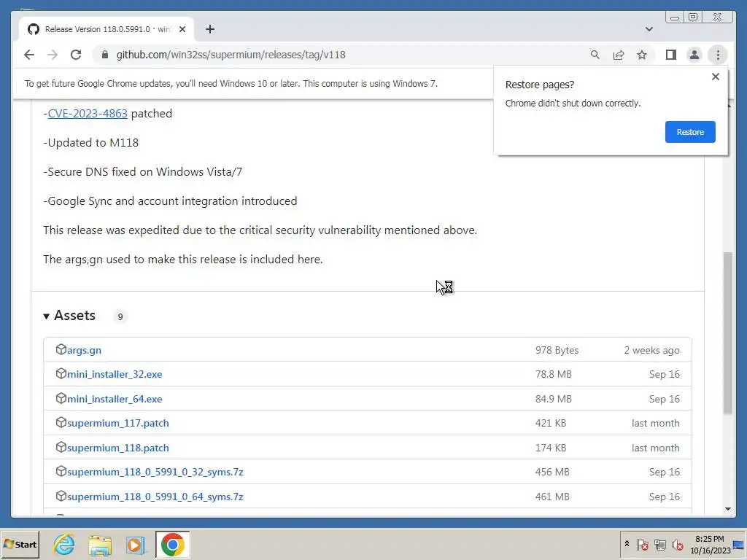The image size is (747, 560).
Task: Click the 456 MB size text
Action: pyautogui.click(x=552, y=472)
